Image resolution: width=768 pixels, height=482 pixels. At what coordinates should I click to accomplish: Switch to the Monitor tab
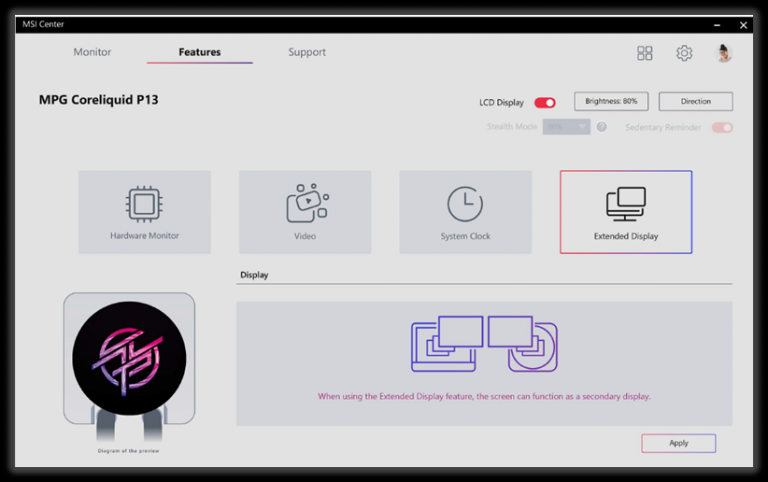92,52
